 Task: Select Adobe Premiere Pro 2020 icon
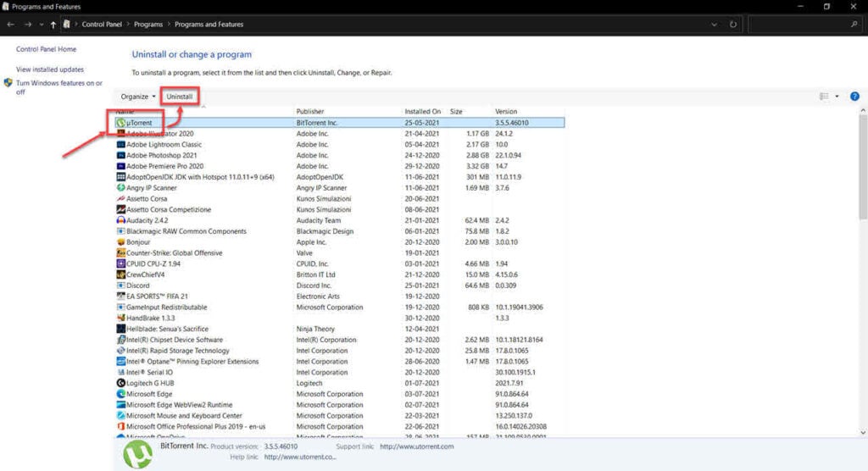120,166
